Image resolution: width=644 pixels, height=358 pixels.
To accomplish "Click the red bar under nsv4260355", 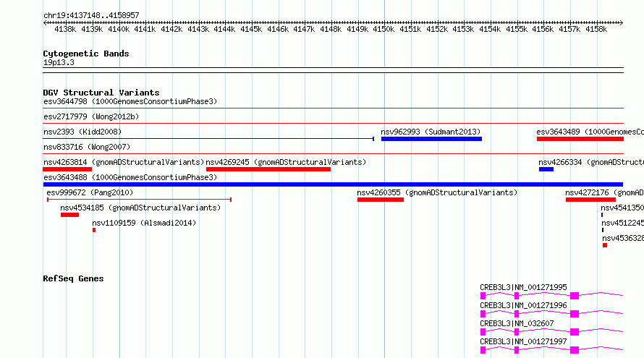I will coord(381,200).
